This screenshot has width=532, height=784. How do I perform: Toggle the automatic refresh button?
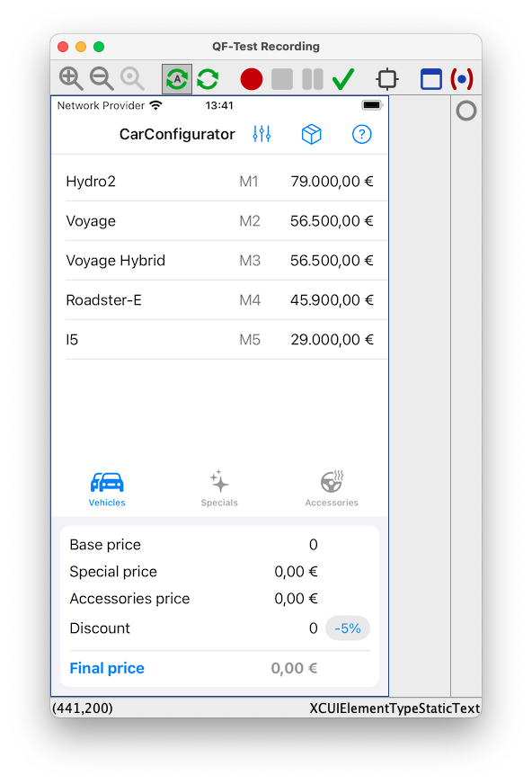coord(177,79)
